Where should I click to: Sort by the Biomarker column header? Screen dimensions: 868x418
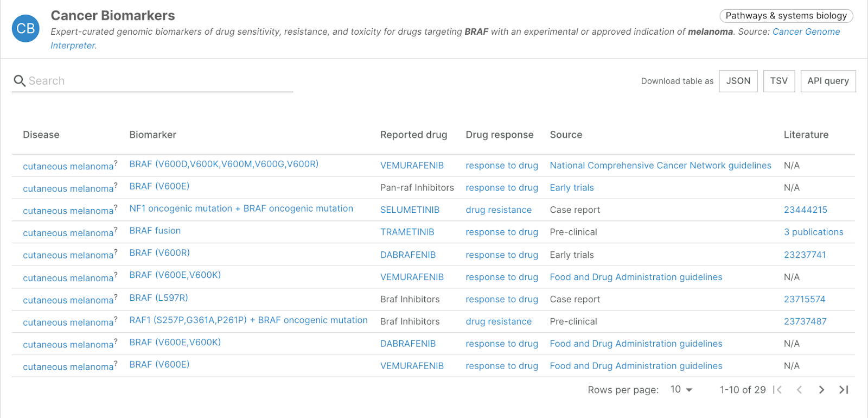[x=152, y=135]
